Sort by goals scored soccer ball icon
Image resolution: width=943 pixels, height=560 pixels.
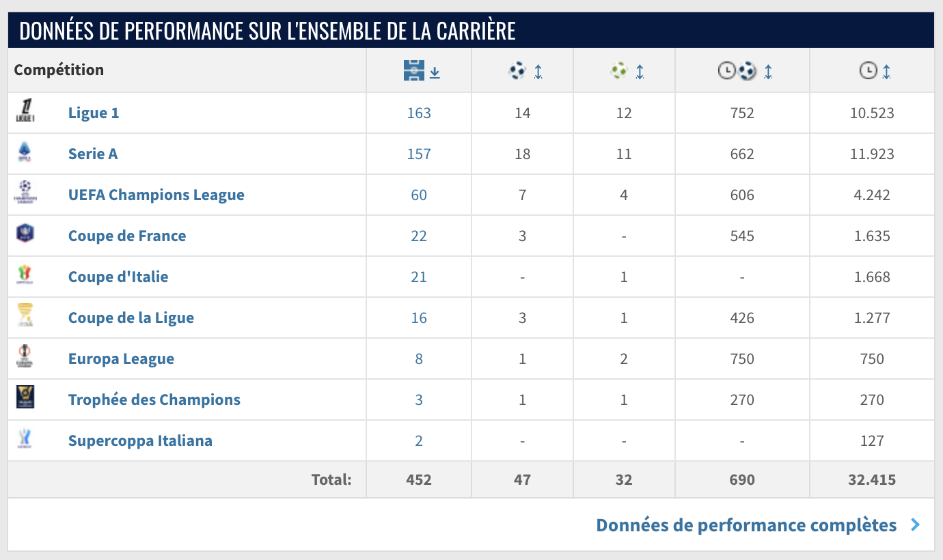(x=518, y=70)
